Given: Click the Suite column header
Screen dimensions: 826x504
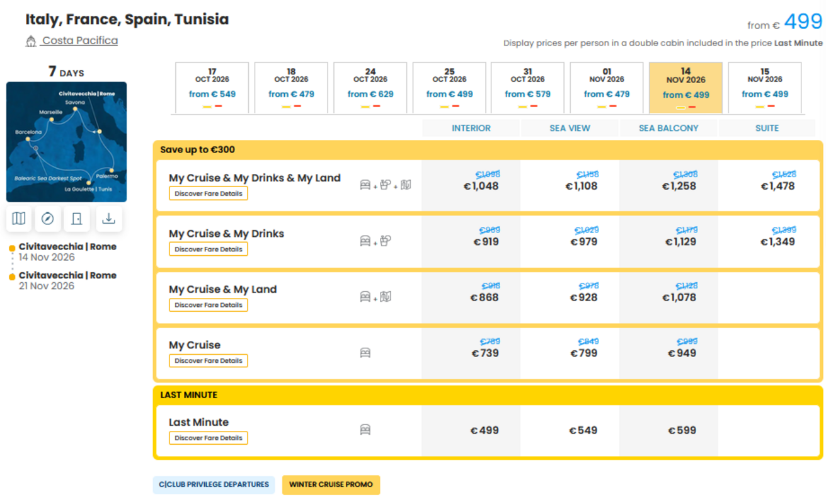Looking at the screenshot, I should pos(767,128).
